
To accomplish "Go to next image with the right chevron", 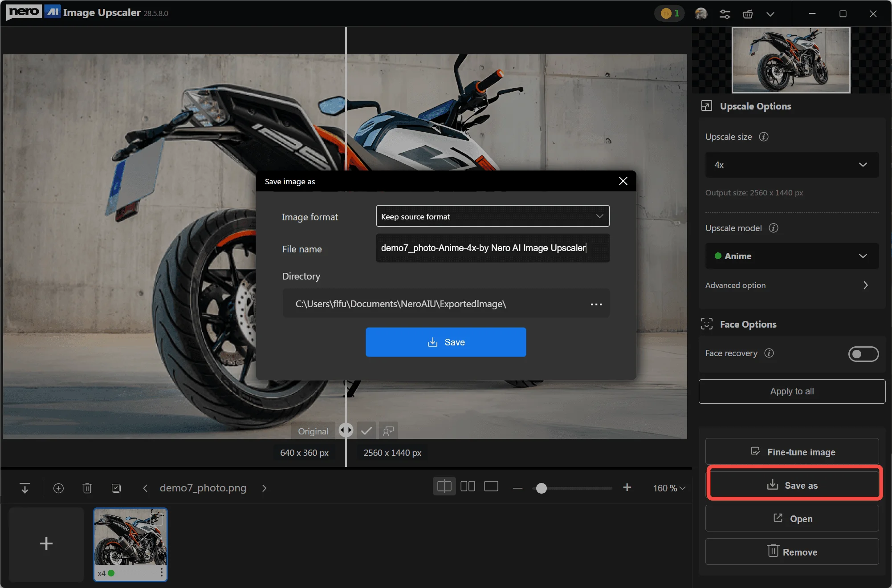I will click(264, 488).
